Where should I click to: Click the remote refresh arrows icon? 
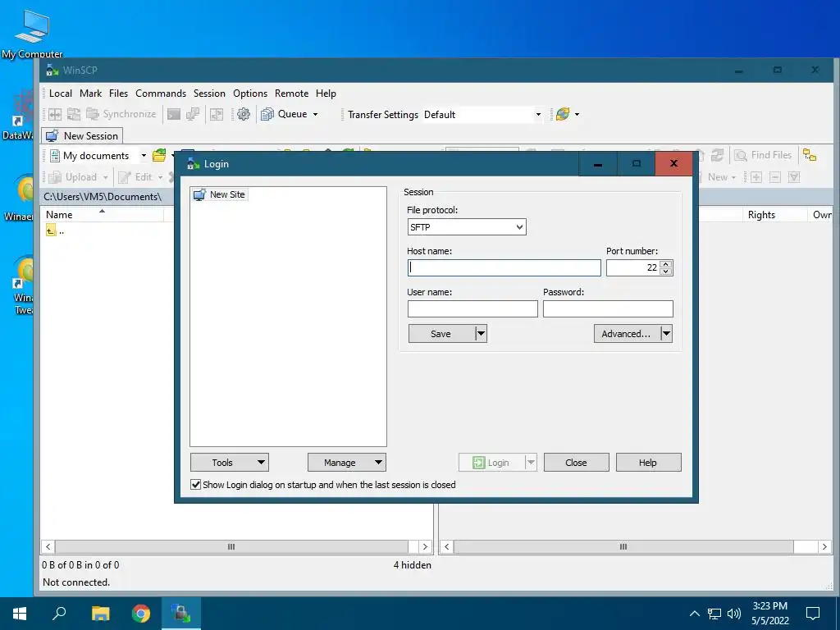coord(717,155)
